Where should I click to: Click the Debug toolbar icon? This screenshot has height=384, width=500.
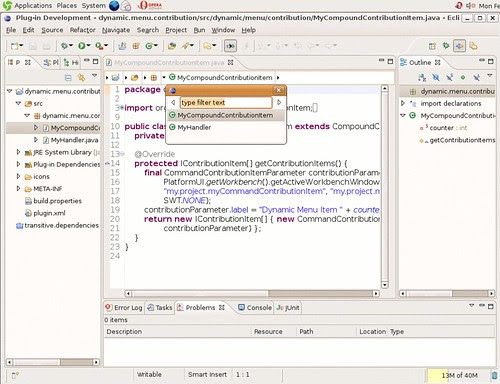pos(64,46)
